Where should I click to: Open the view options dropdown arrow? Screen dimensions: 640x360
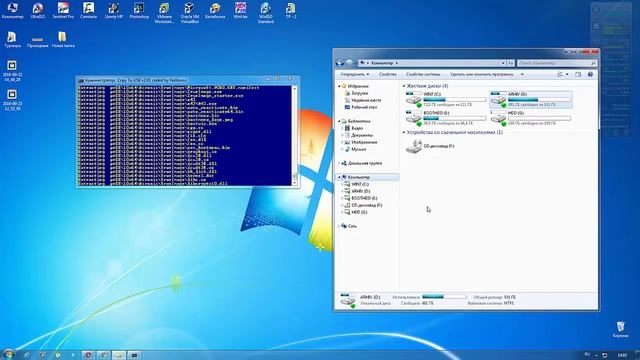coord(567,74)
